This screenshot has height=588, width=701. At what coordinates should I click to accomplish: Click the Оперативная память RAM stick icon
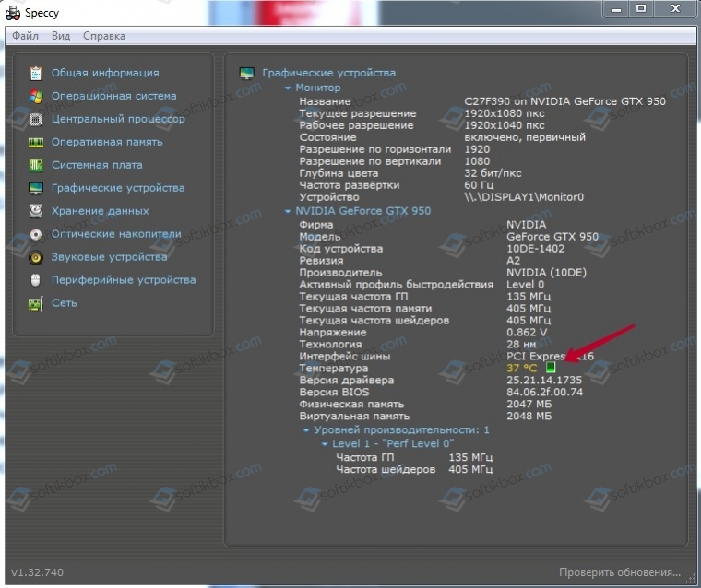[x=36, y=143]
